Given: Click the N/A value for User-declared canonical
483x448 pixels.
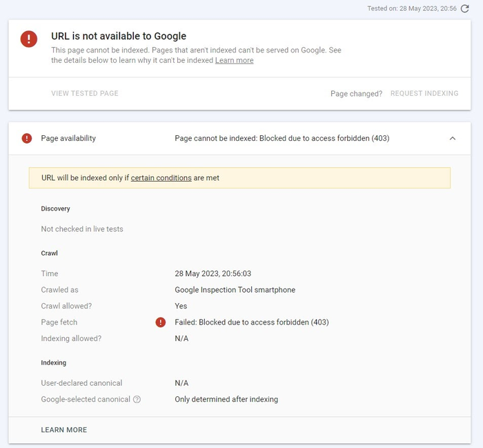Looking at the screenshot, I should point(181,383).
